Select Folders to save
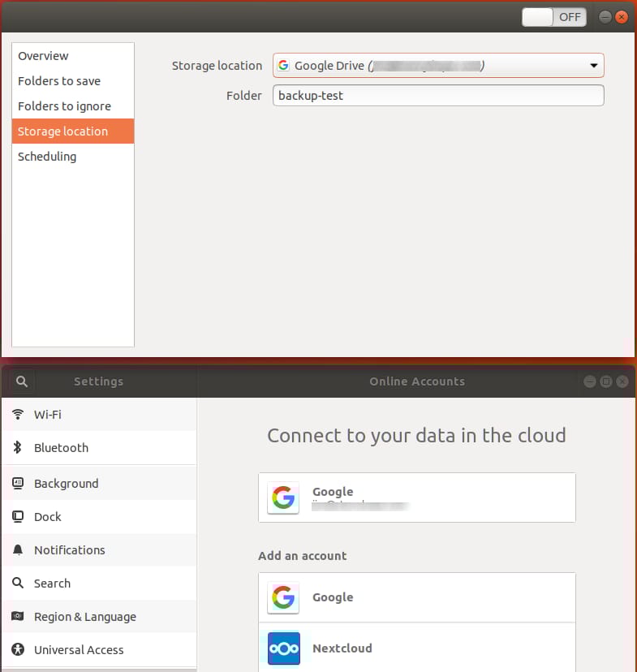 [59, 81]
